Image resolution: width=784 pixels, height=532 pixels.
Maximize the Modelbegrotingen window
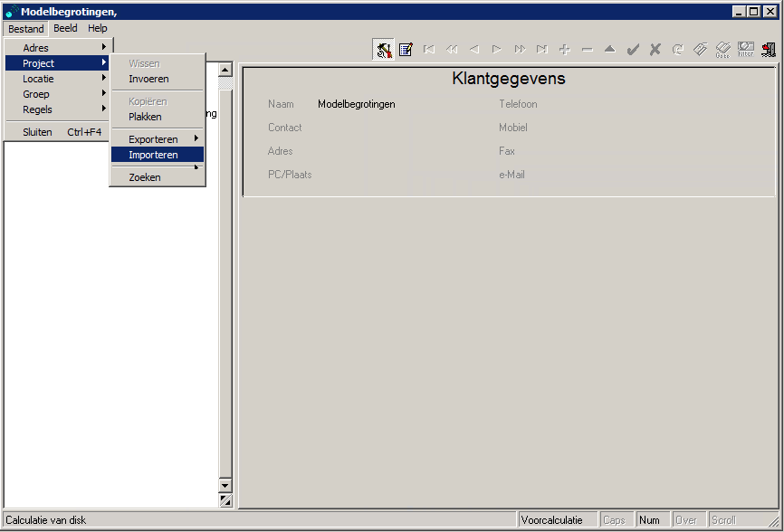coord(753,11)
